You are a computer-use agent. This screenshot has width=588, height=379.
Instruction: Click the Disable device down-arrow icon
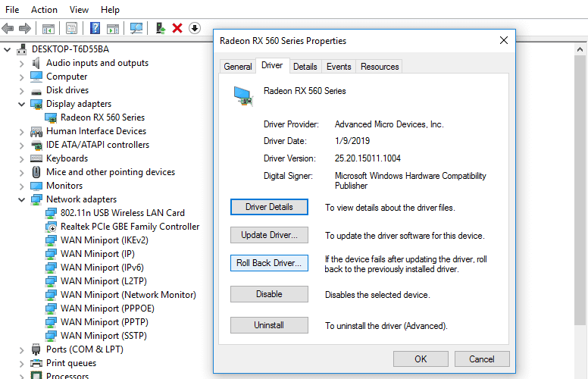click(x=195, y=28)
